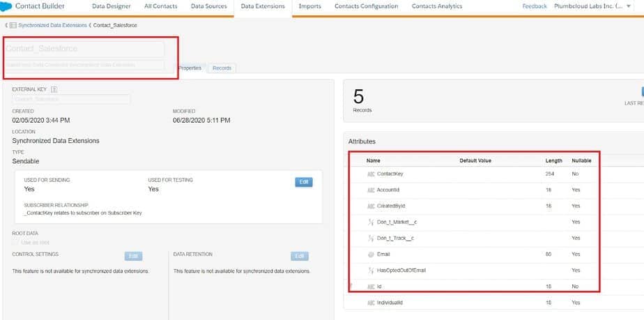This screenshot has width=644, height=320.
Task: Select the HasOptedOutOfEmail attribute name
Action: [401, 271]
